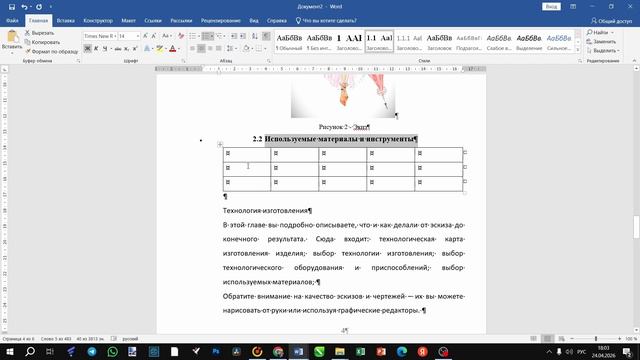
Task: Save the document via Quick Access toolbar
Action: click(11, 7)
